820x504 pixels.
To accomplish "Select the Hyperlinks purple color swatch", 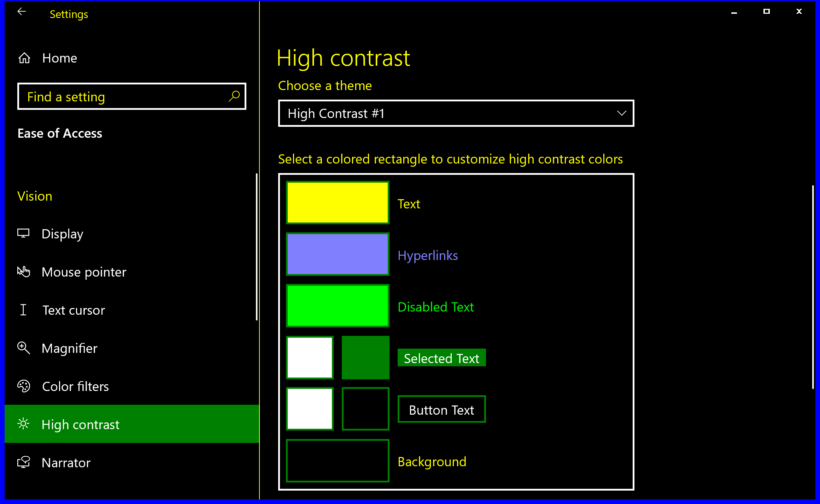I will coord(338,254).
